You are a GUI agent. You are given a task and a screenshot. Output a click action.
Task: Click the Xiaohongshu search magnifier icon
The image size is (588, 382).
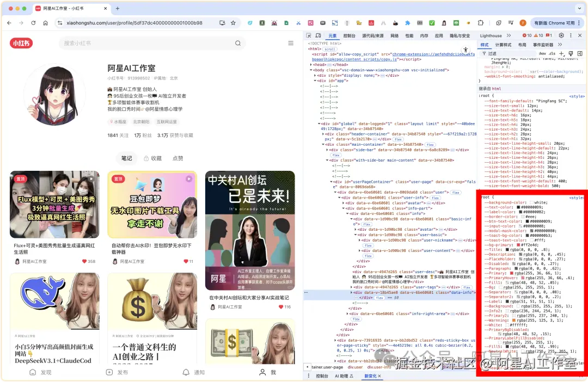[x=238, y=43]
